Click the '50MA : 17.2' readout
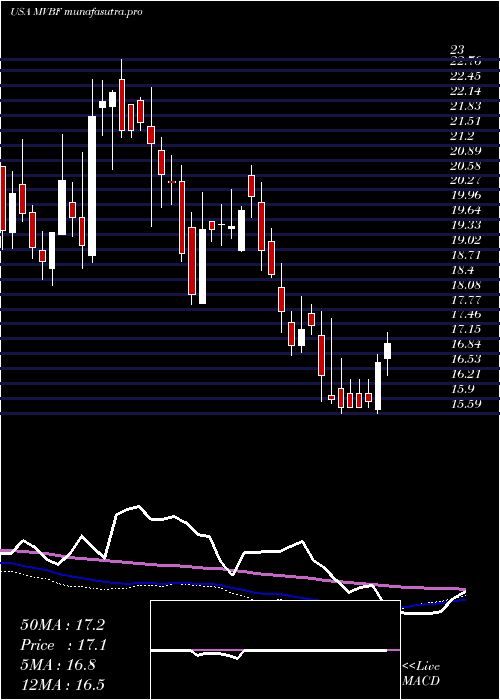The image size is (500, 700). coord(62,625)
